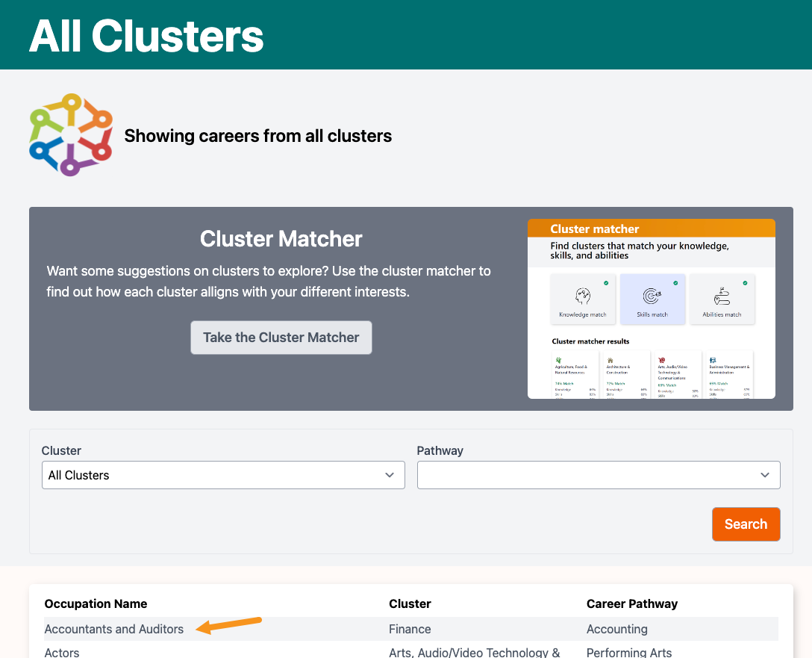Click the Pathway dropdown chevron arrow
Image resolution: width=812 pixels, height=658 pixels.
(x=765, y=475)
